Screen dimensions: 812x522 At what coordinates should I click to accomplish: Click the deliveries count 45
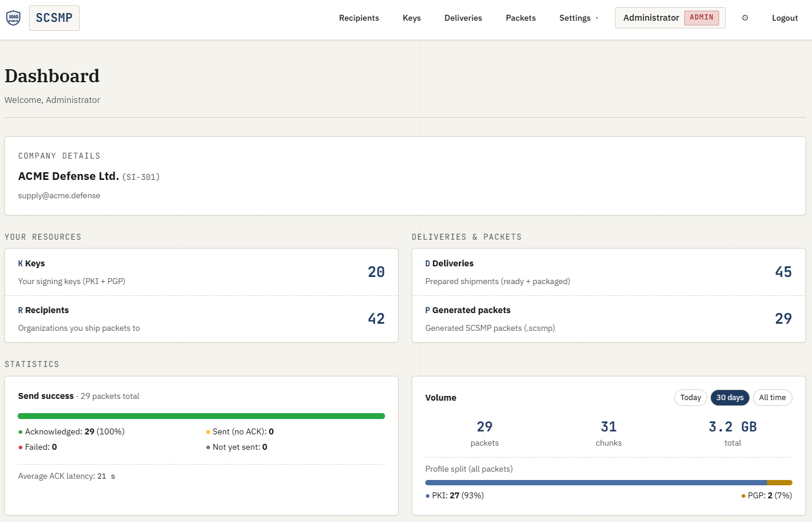tap(784, 272)
